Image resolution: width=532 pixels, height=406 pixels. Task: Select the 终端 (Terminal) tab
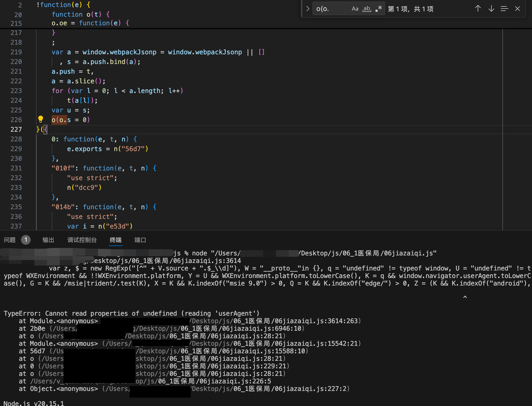pyautogui.click(x=116, y=240)
